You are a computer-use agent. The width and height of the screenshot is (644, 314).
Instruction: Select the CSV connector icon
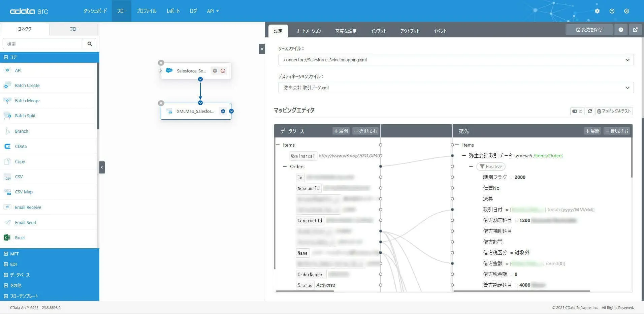7,177
